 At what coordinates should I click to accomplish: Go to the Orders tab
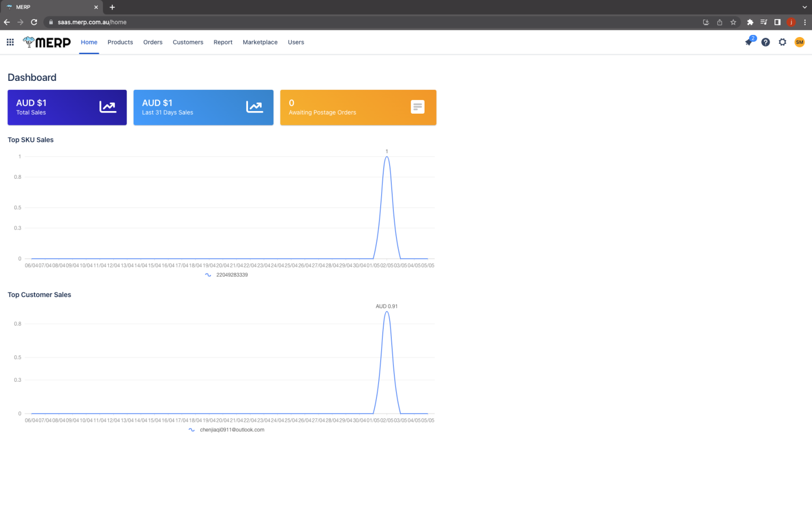tap(153, 42)
